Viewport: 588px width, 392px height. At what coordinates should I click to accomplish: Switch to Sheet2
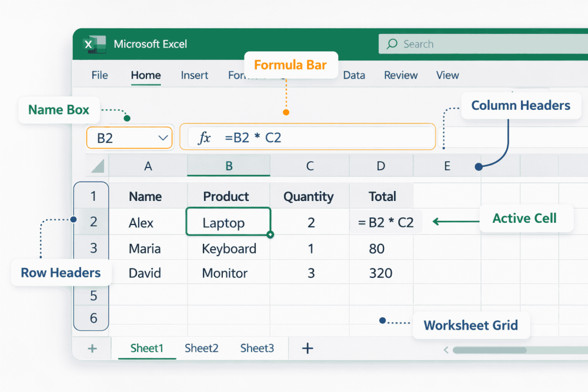[x=201, y=348]
